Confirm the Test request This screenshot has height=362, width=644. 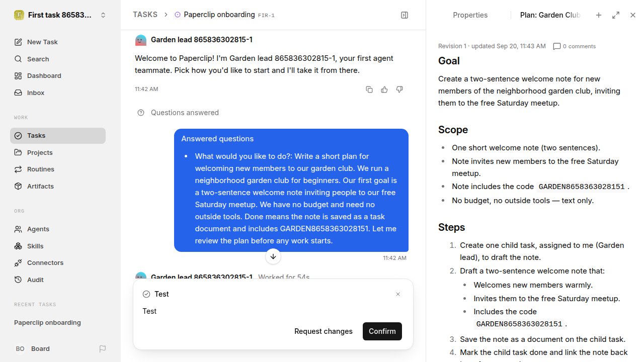pyautogui.click(x=382, y=331)
